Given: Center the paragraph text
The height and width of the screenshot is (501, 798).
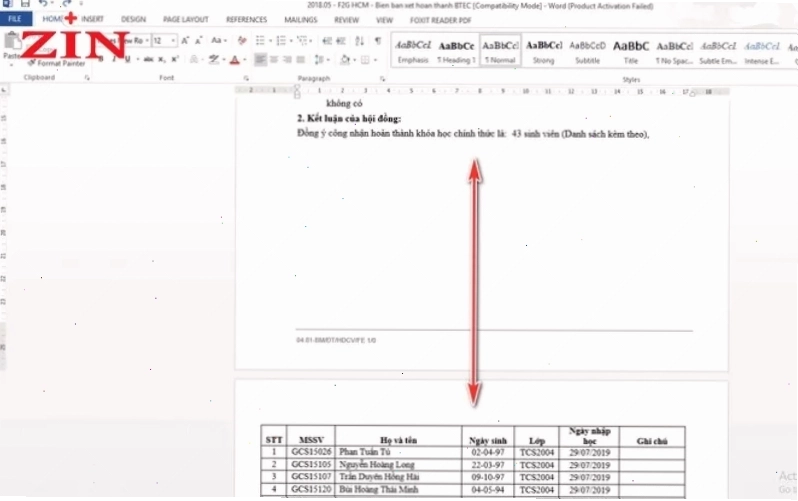Looking at the screenshot, I should tap(274, 60).
